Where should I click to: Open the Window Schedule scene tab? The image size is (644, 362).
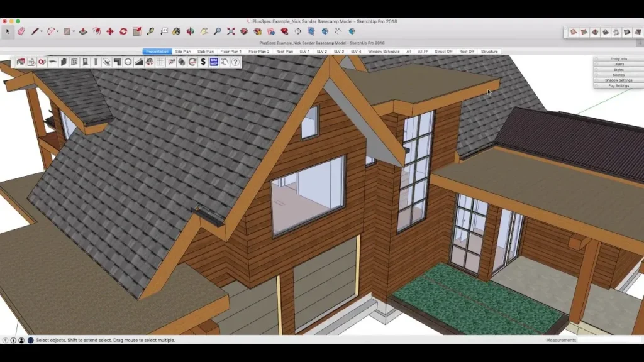pos(384,52)
